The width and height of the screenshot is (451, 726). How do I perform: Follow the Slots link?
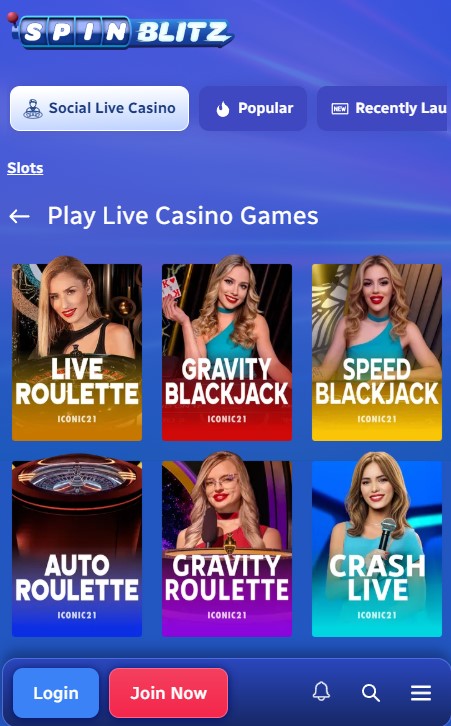pos(25,168)
